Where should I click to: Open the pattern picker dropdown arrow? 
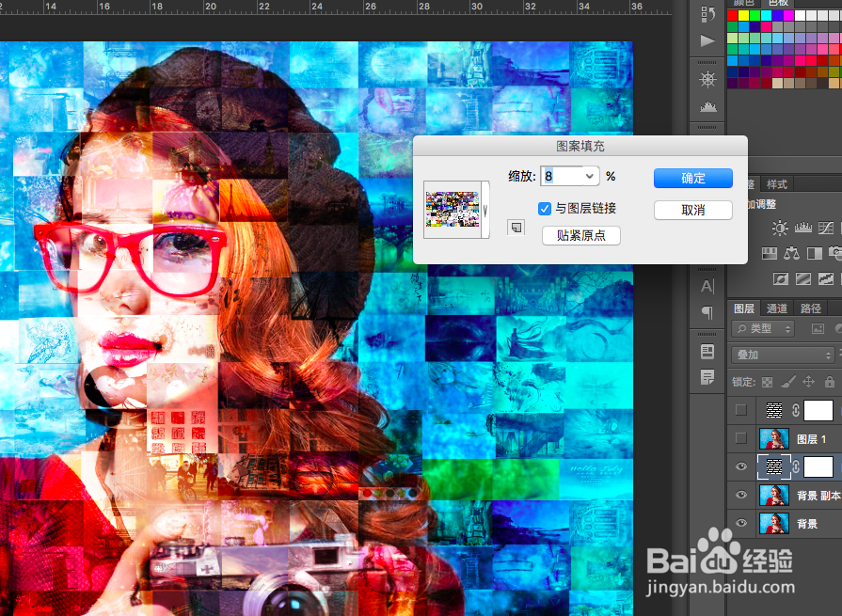coord(485,210)
